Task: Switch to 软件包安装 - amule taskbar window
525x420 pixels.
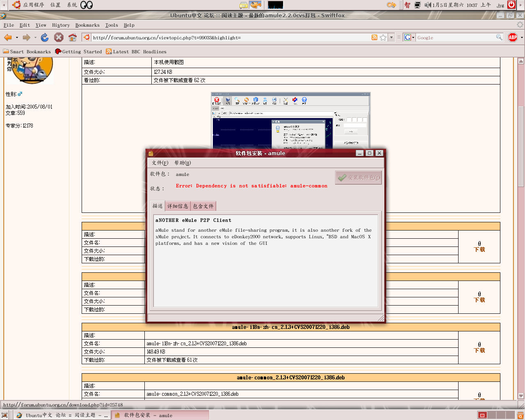Action: (x=161, y=415)
